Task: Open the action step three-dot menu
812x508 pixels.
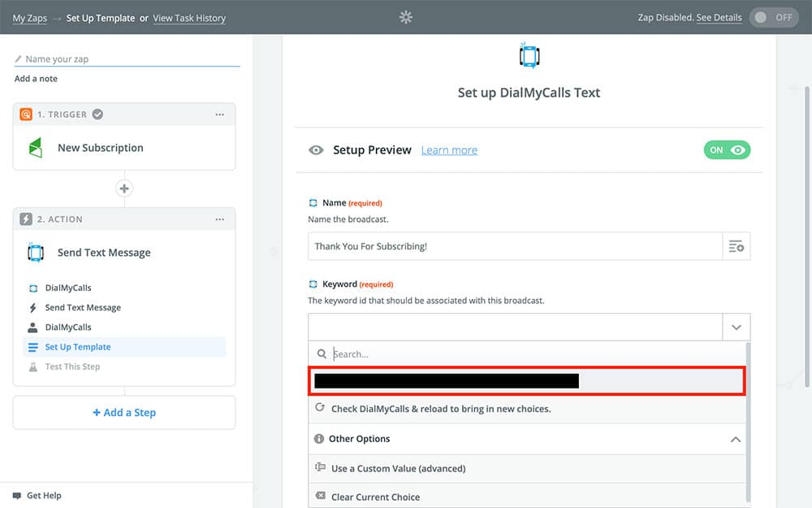Action: (x=219, y=219)
